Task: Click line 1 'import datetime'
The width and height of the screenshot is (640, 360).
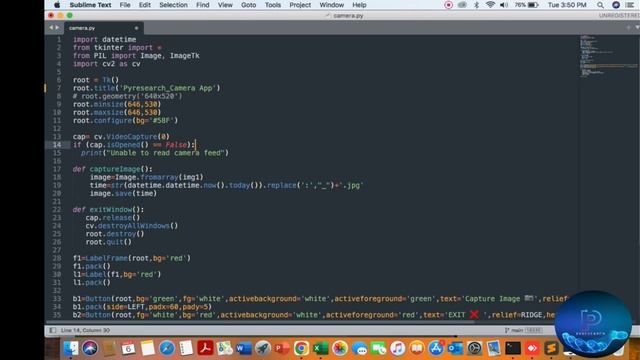Action: click(104, 40)
